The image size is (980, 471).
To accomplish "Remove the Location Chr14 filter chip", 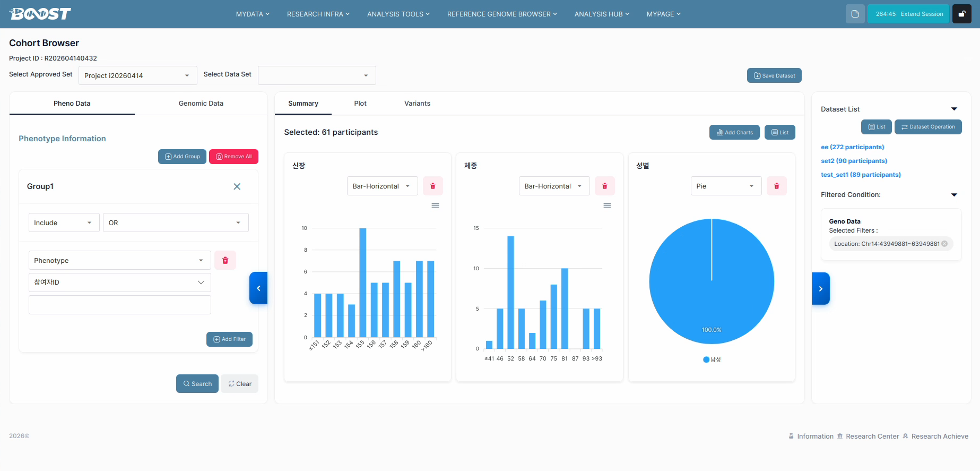I will pos(944,244).
